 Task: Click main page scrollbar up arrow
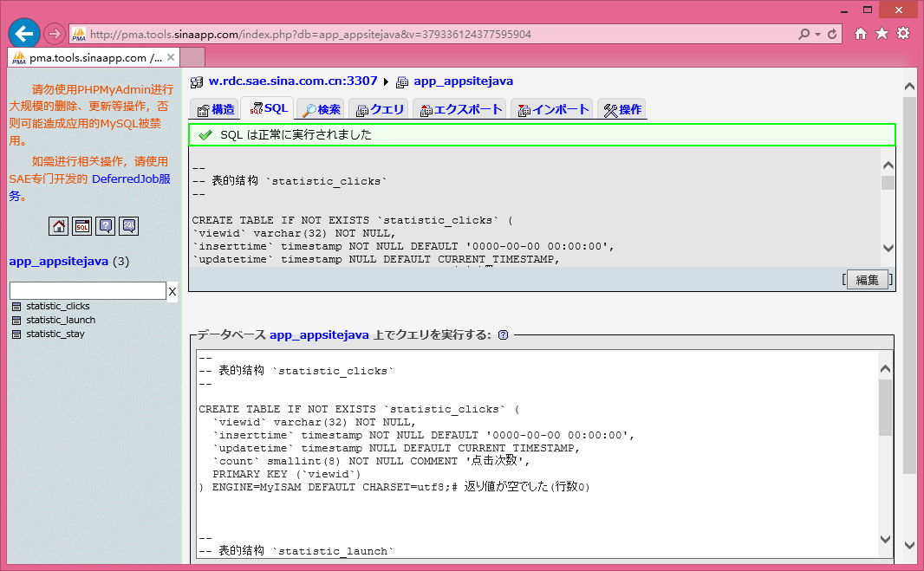pyautogui.click(x=909, y=87)
